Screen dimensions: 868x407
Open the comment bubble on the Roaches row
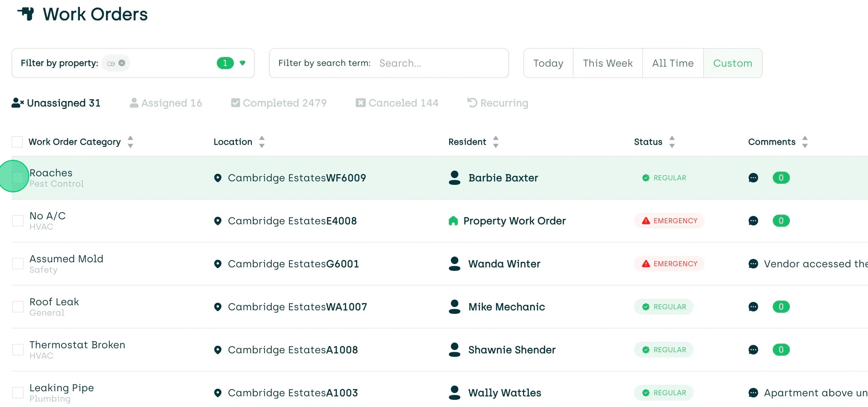[x=754, y=178]
